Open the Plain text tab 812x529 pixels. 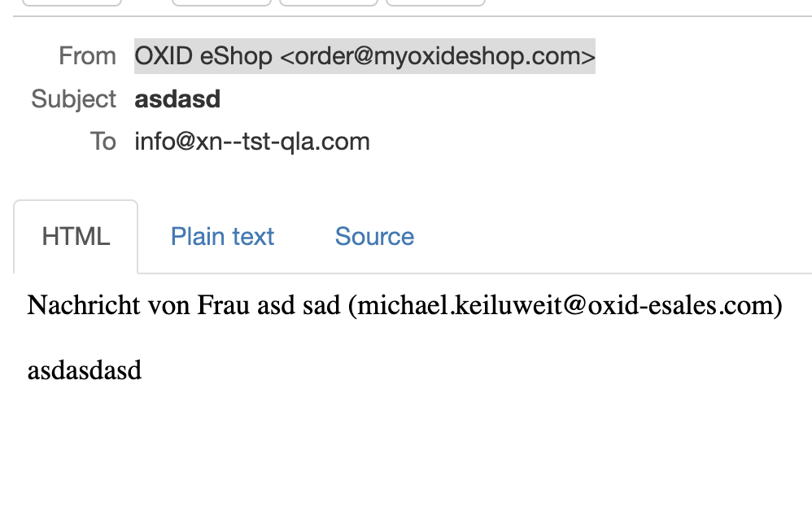[x=222, y=237]
